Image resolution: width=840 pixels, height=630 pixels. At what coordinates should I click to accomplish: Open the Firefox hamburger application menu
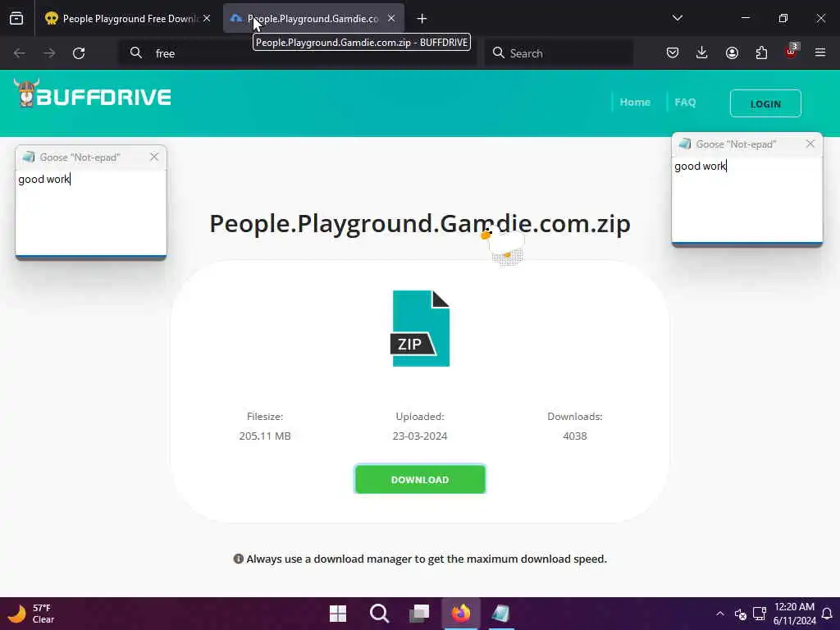820,52
